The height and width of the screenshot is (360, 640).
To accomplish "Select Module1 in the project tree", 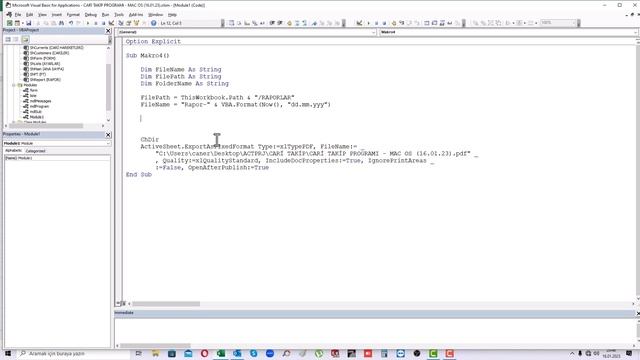I will (37, 117).
